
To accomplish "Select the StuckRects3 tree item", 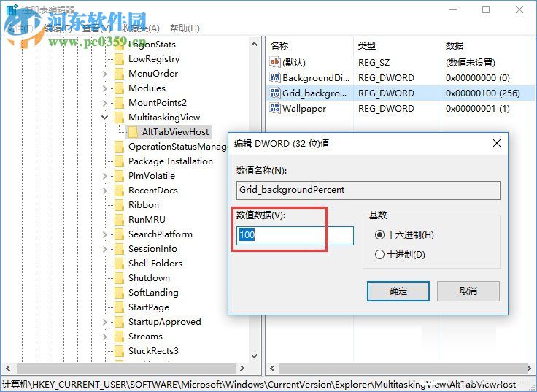I will 153,351.
